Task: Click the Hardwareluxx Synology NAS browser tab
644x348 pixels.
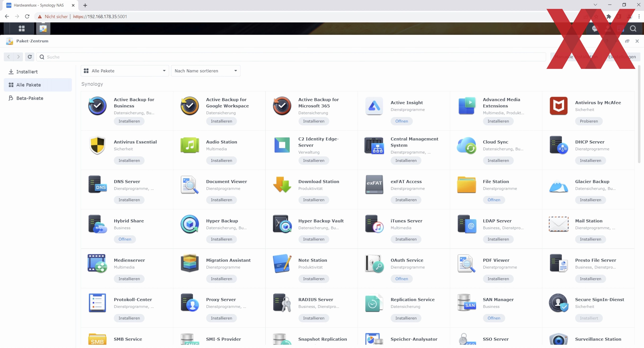Action: click(x=40, y=5)
